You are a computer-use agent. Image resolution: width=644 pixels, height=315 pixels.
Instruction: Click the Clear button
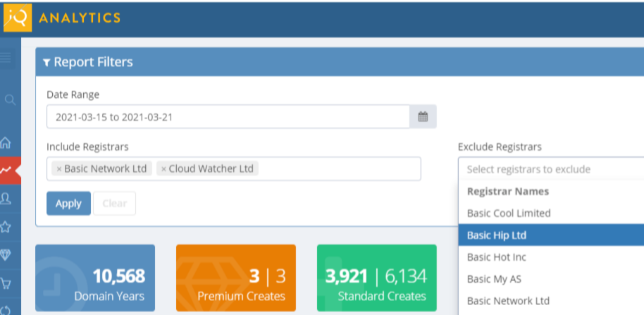point(115,203)
